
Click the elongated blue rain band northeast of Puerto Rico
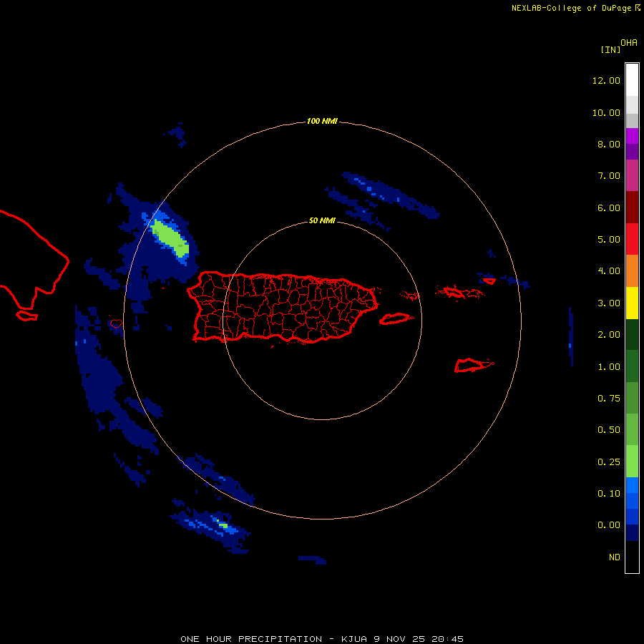point(390,195)
